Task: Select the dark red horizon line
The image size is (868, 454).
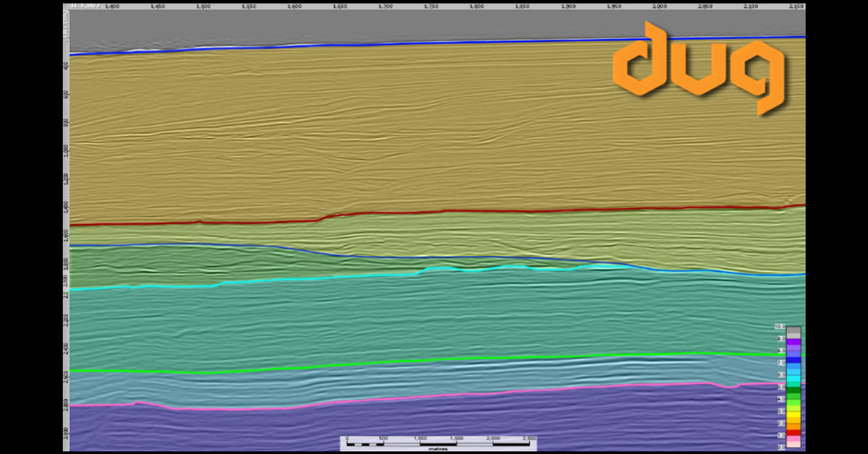Action: coord(434,212)
